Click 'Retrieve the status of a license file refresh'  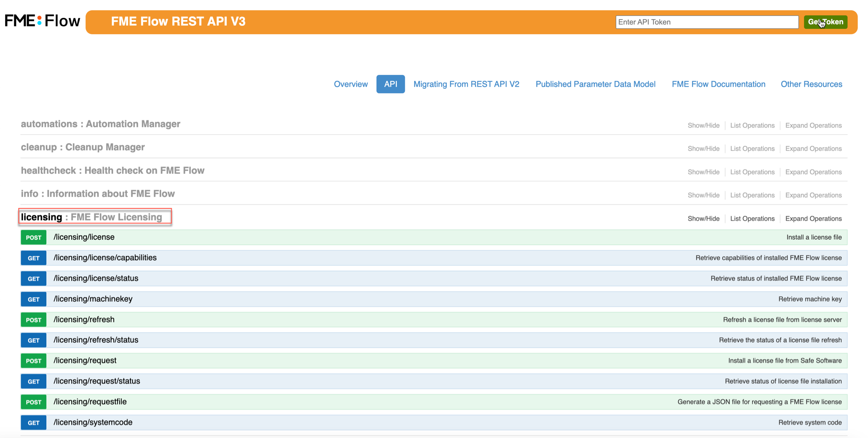tap(780, 340)
